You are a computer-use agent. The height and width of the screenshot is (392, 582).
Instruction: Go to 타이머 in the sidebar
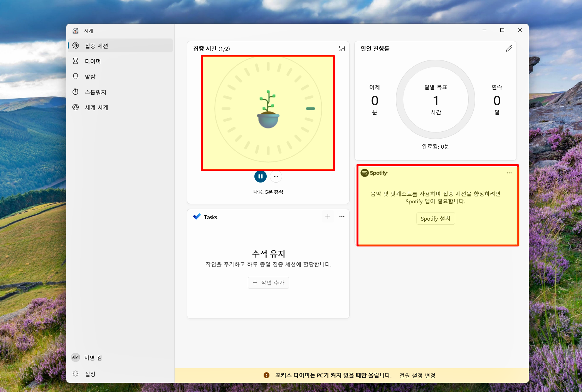click(120, 61)
